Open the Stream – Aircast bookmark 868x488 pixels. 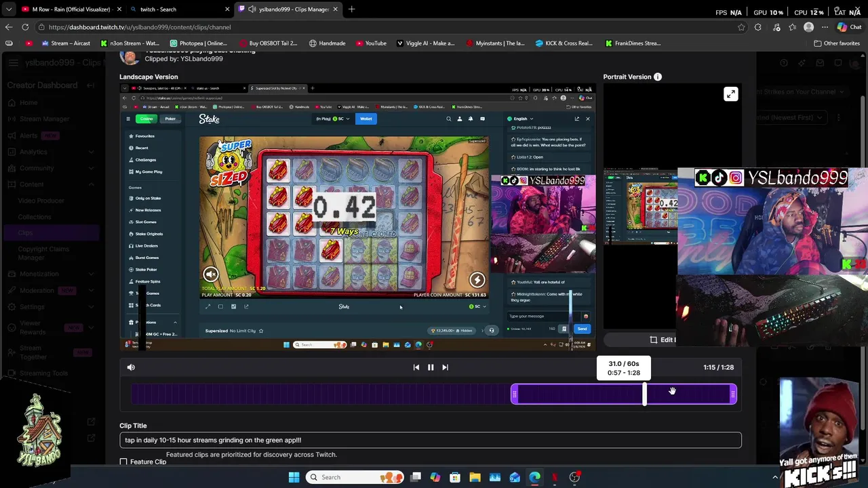65,43
